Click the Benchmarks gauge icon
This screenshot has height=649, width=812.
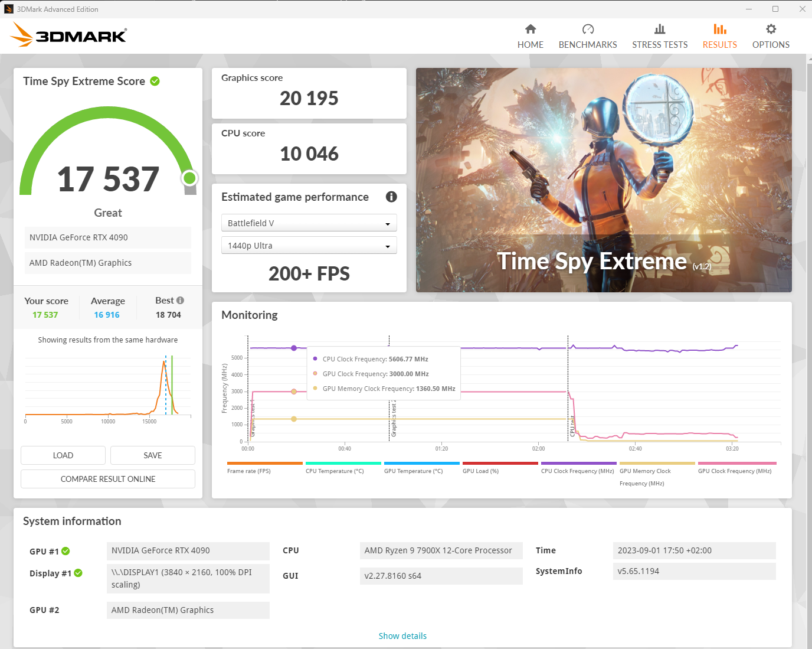(588, 29)
